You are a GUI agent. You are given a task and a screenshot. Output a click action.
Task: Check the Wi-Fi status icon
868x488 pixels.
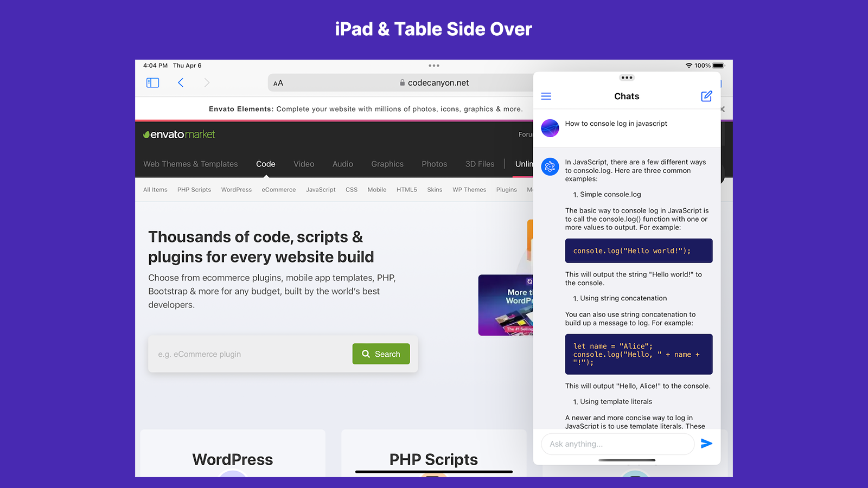pos(689,66)
